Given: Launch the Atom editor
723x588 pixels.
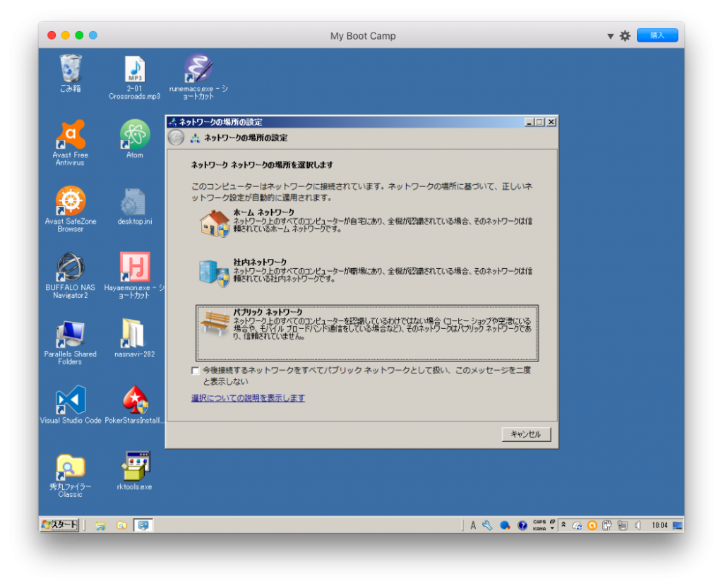Looking at the screenshot, I should point(133,134).
